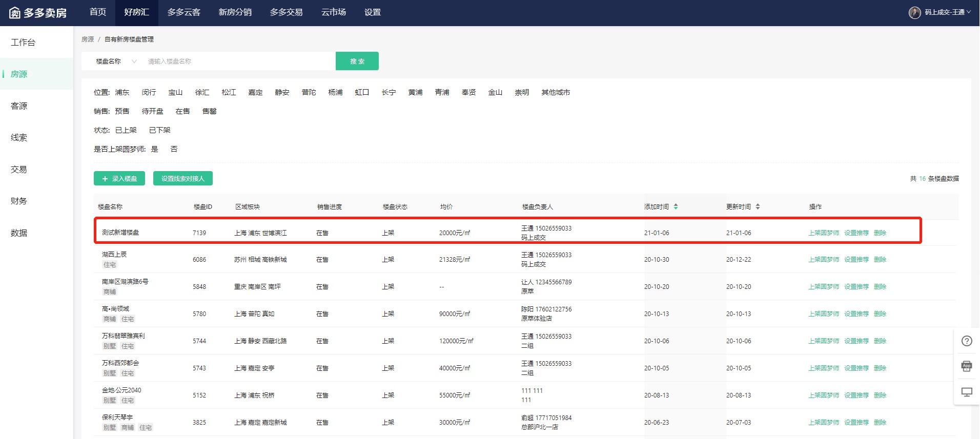
Task: Filter location by 静安
Action: click(x=282, y=92)
